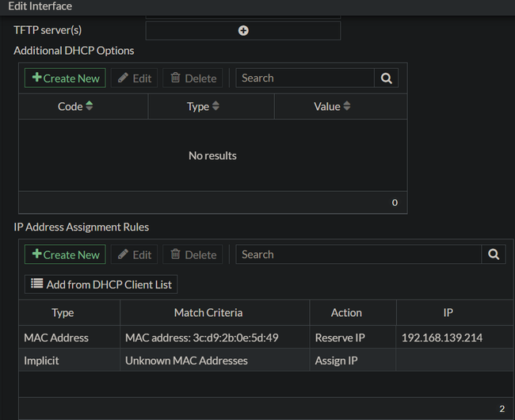Focus the Assignment Rules search field

pos(359,254)
